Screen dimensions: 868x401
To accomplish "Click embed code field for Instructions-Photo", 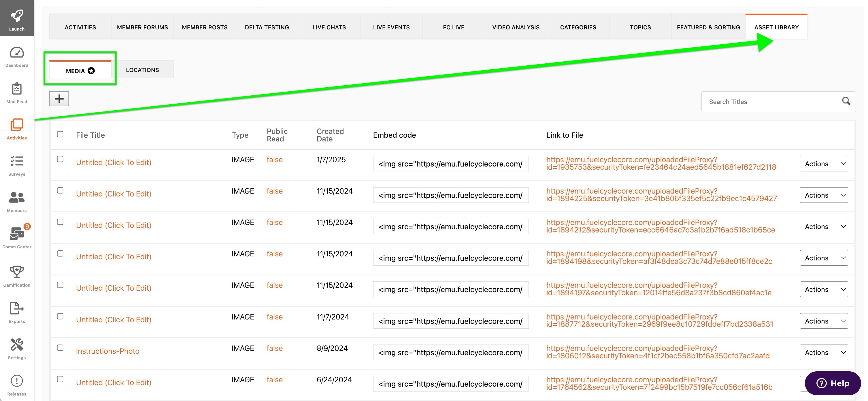I will (450, 352).
